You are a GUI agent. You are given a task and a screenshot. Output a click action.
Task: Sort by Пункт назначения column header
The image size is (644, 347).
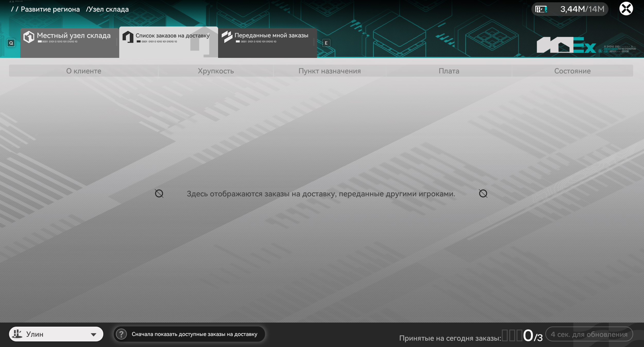tap(330, 71)
